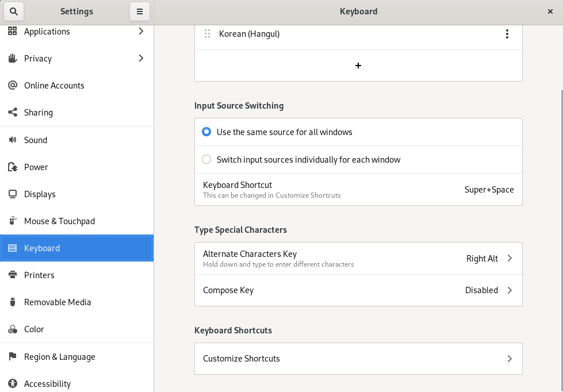Viewport: 563px width, 392px height.
Task: Click the Online Accounts at-sign icon
Action: pyautogui.click(x=12, y=86)
